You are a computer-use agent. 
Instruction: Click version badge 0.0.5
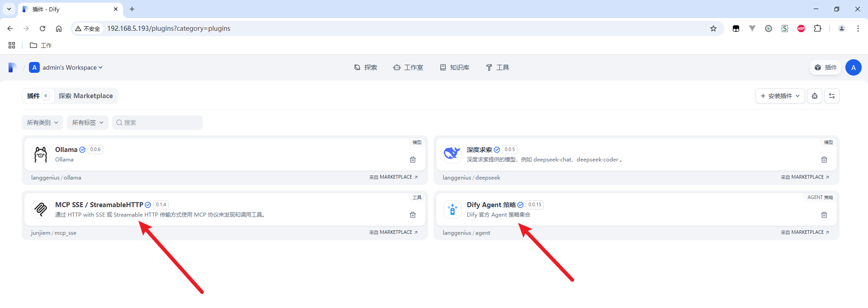[509, 150]
